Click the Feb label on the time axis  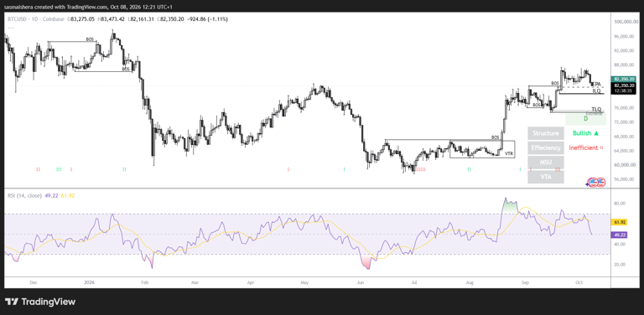(144, 282)
